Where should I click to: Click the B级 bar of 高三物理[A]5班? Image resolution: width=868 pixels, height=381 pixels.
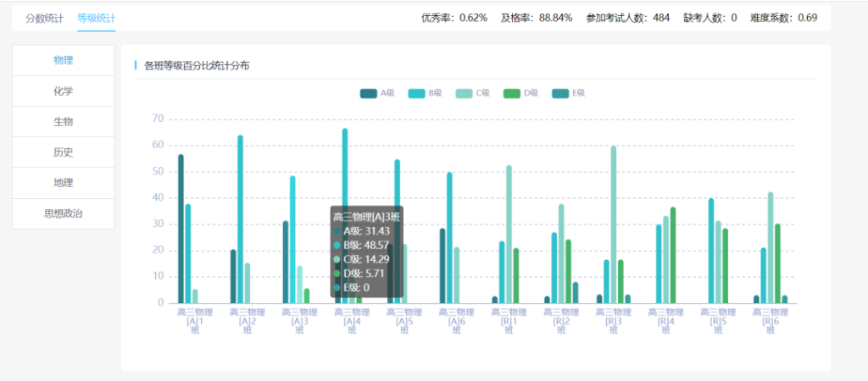click(397, 231)
